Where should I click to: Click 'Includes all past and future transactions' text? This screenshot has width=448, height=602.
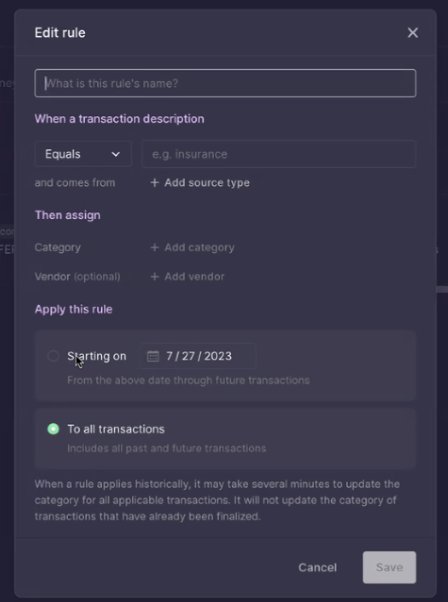pos(167,448)
